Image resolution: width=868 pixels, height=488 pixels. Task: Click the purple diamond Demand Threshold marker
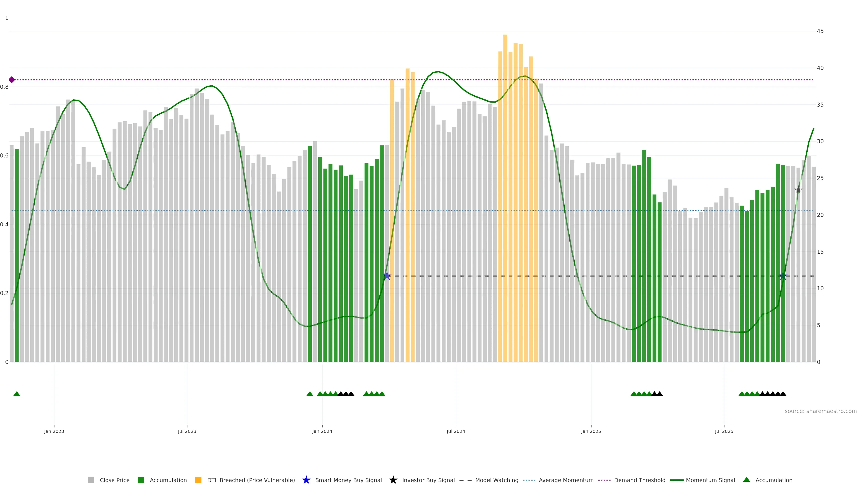[12, 80]
